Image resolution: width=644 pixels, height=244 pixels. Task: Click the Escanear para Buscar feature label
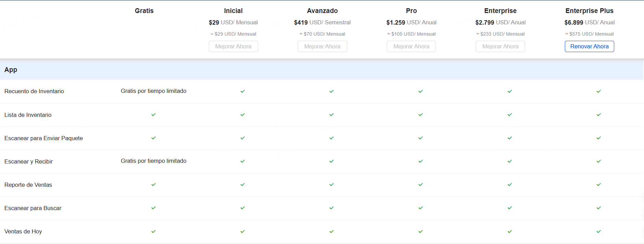tap(33, 208)
